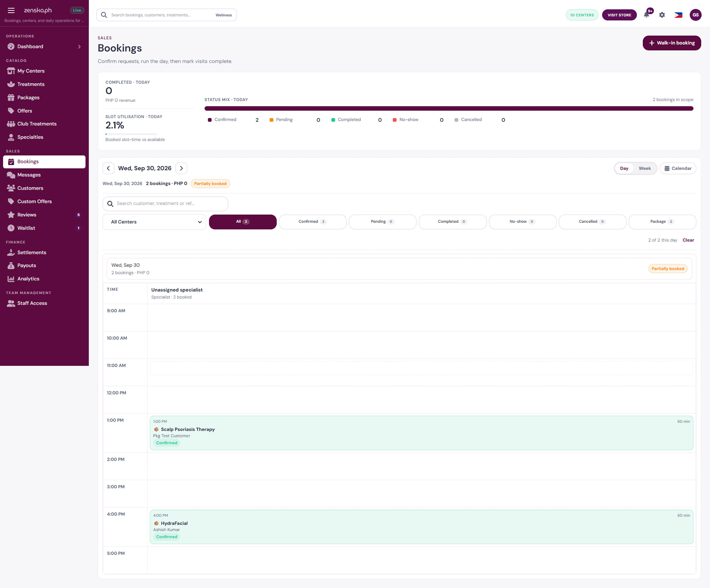Click the status mix progress bar
710x588 pixels.
449,109
